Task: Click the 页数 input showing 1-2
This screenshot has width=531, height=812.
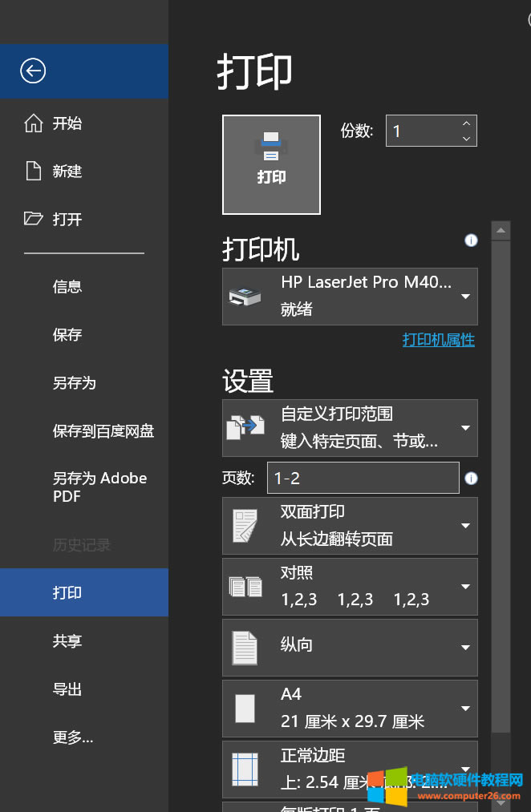Action: (363, 478)
